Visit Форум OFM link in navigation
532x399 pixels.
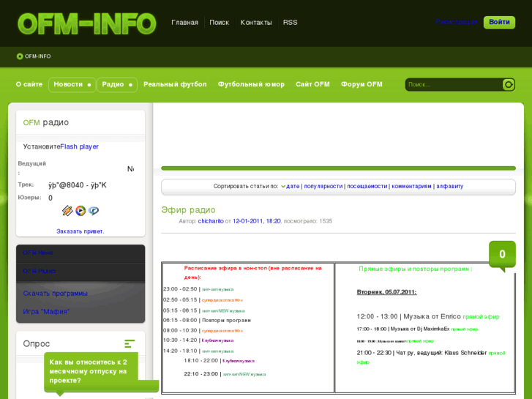(x=361, y=84)
